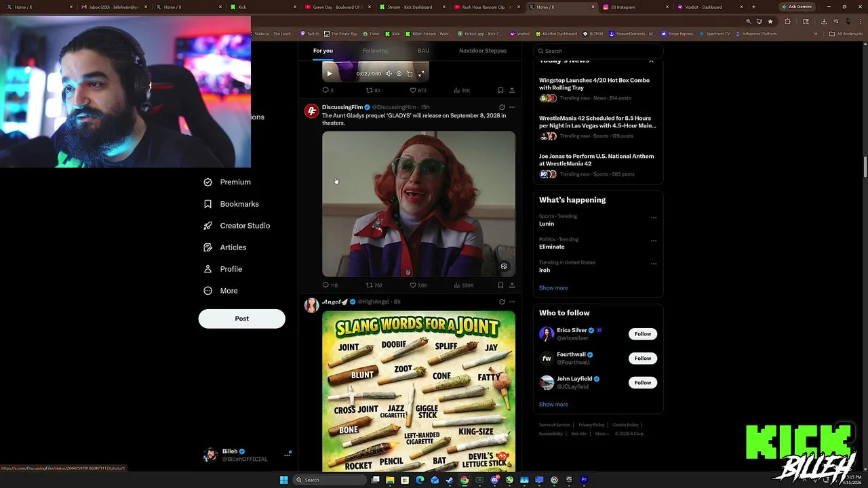Open Grok icon on Angel post
Viewport: 868px width, 488px height.
pos(502,302)
